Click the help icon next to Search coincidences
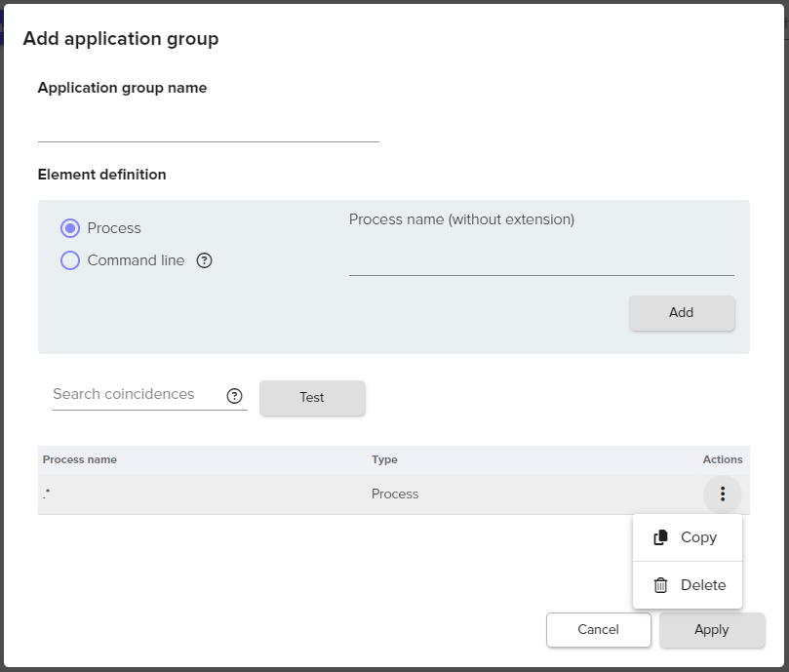This screenshot has width=789, height=672. point(234,396)
